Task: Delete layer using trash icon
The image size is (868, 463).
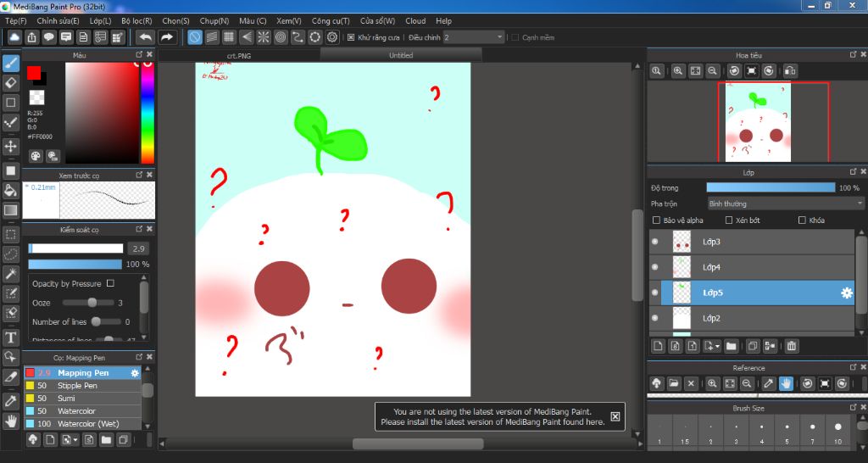Action: (x=792, y=346)
